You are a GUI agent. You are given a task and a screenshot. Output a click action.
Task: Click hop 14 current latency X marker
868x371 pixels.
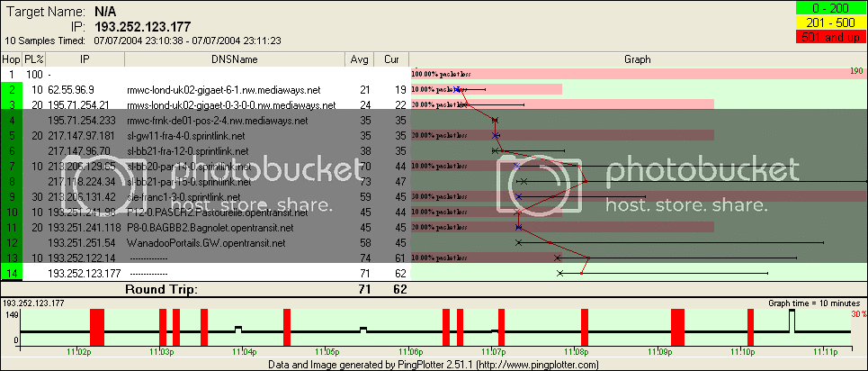click(x=559, y=273)
